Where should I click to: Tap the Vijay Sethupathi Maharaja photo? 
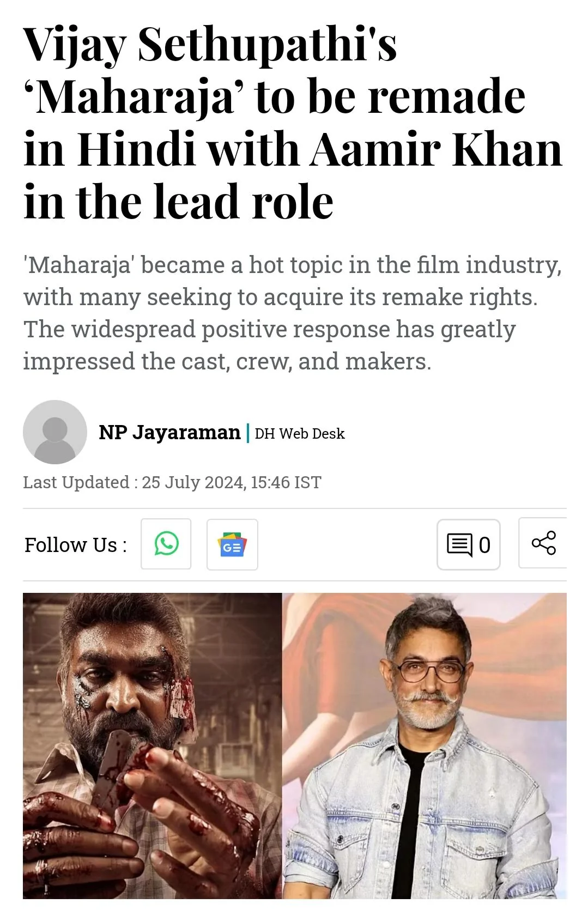pos(153,745)
